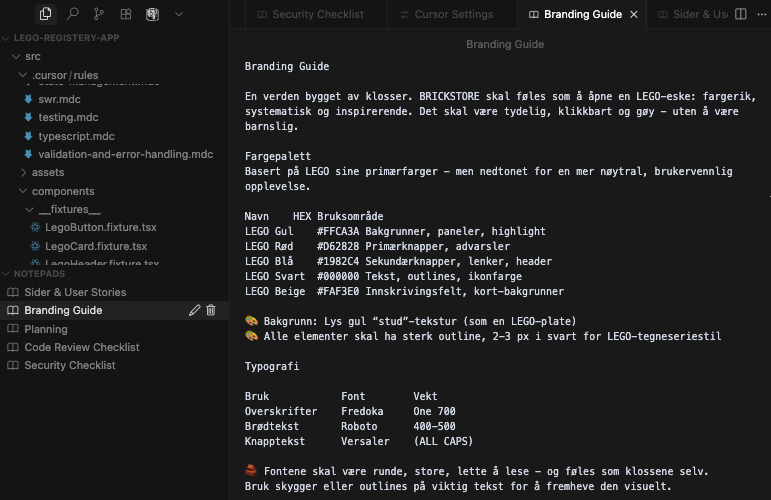Click the Planning notepad book icon
The width and height of the screenshot is (771, 500).
tap(13, 329)
